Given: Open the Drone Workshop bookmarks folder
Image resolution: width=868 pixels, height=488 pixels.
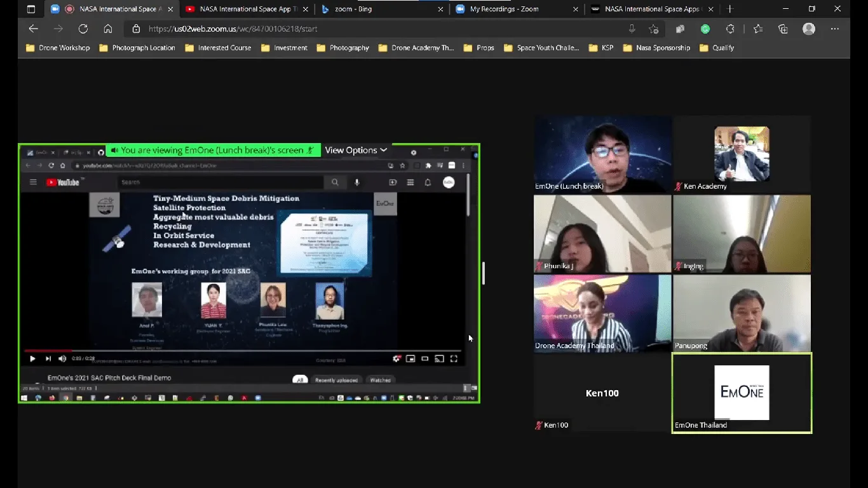Looking at the screenshot, I should pos(58,48).
